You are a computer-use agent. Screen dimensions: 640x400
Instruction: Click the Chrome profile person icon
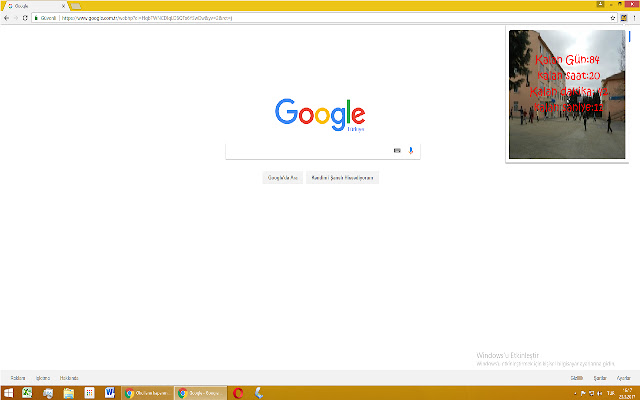pos(600,4)
